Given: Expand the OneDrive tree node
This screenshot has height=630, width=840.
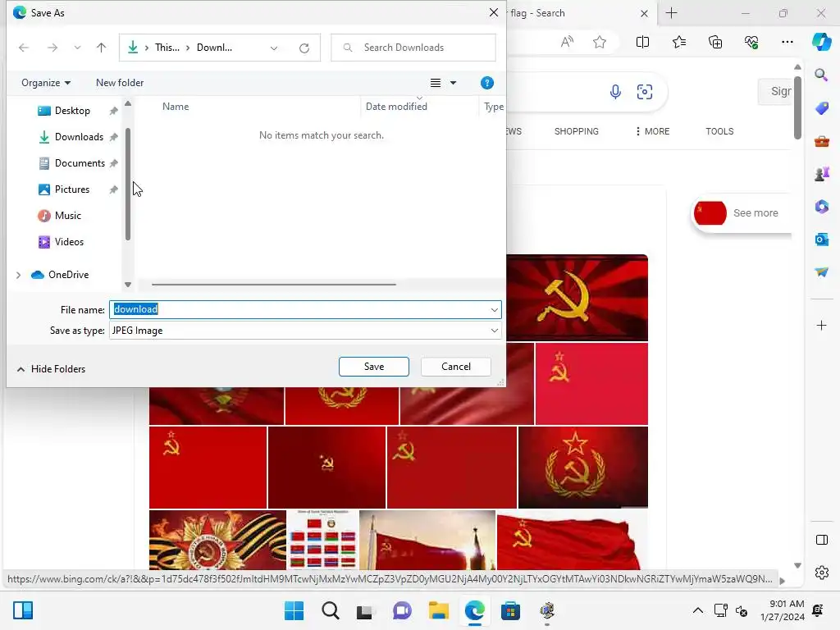Looking at the screenshot, I should coord(18,275).
